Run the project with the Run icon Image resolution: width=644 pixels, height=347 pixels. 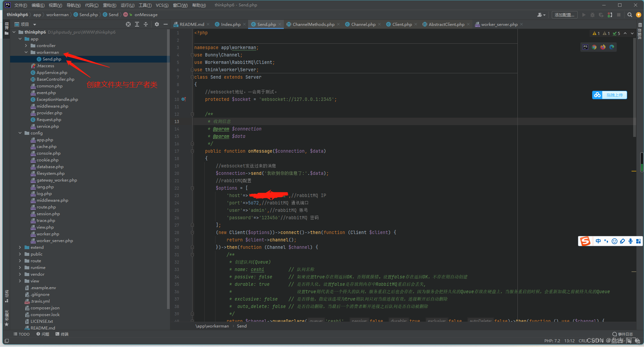click(x=583, y=14)
